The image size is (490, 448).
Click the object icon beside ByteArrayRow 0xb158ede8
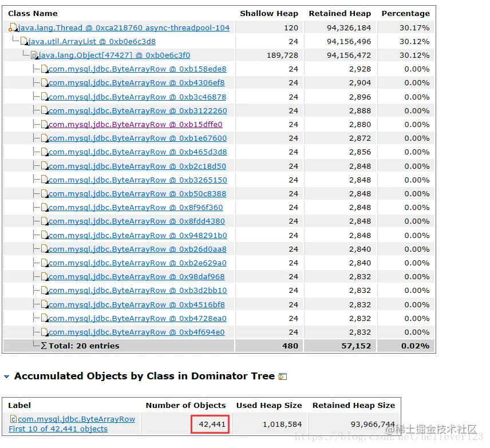click(x=45, y=69)
